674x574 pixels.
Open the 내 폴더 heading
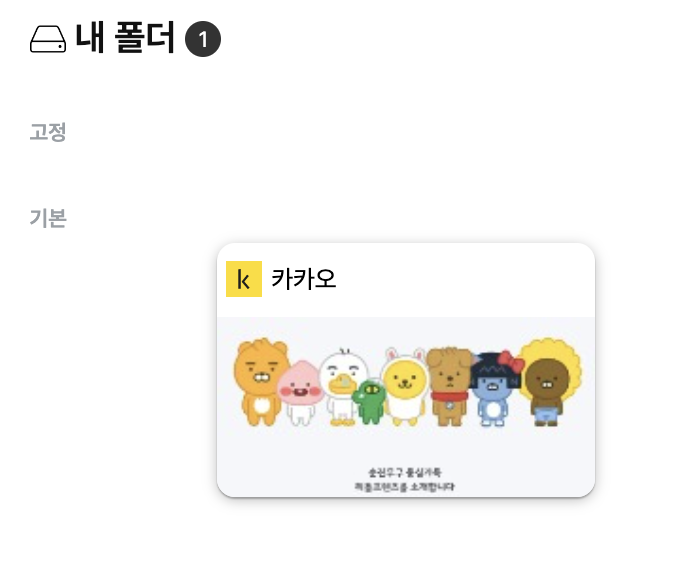pos(125,38)
